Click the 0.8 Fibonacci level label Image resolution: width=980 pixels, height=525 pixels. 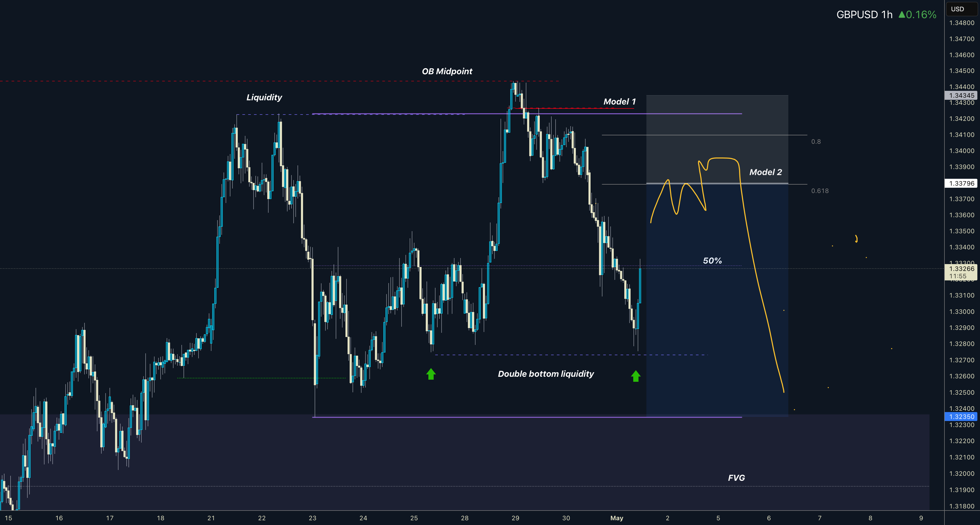(x=816, y=142)
